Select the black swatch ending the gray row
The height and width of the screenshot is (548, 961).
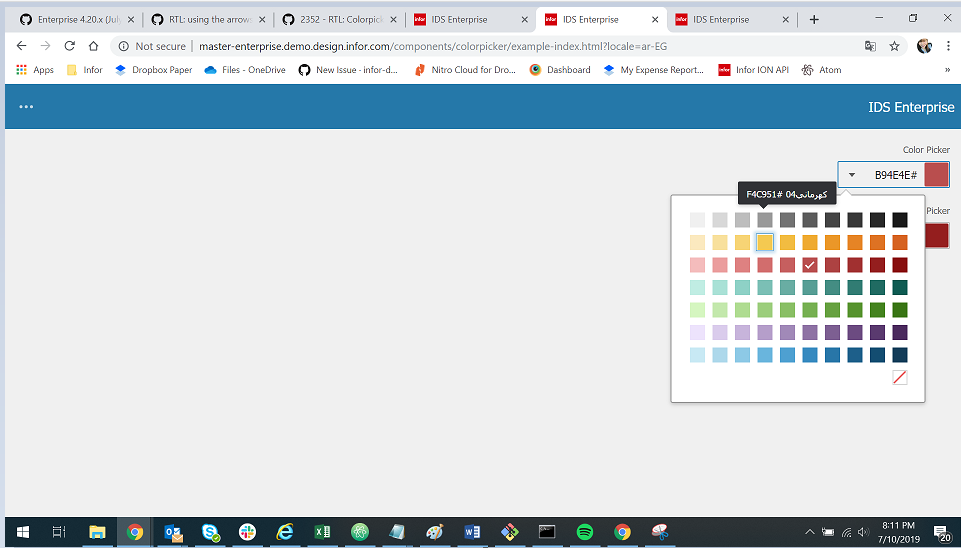[x=900, y=219]
